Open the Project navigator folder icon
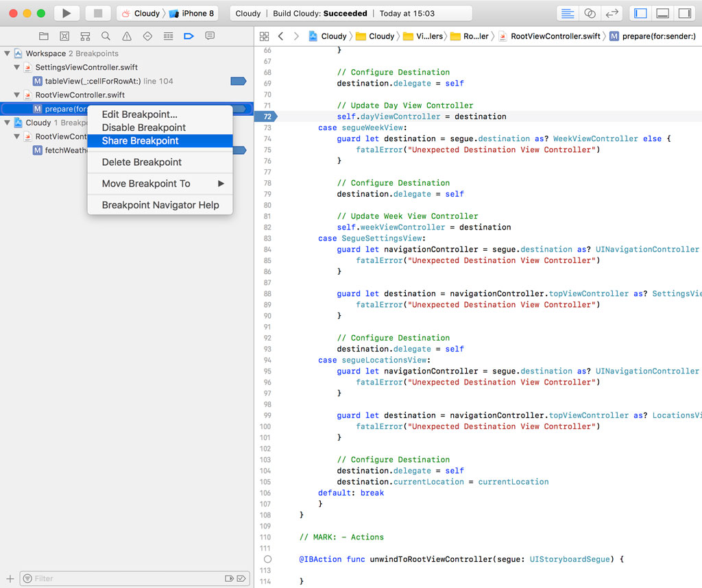 pyautogui.click(x=43, y=36)
